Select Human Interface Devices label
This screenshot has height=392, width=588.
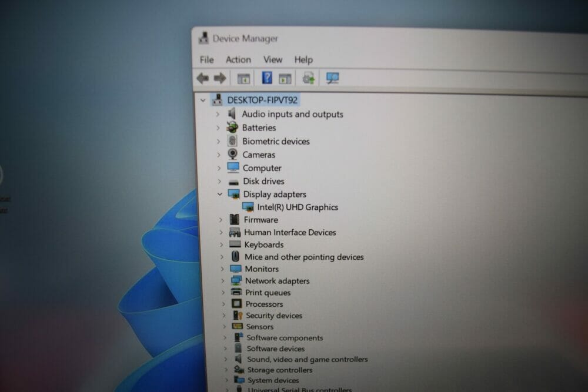click(x=290, y=232)
